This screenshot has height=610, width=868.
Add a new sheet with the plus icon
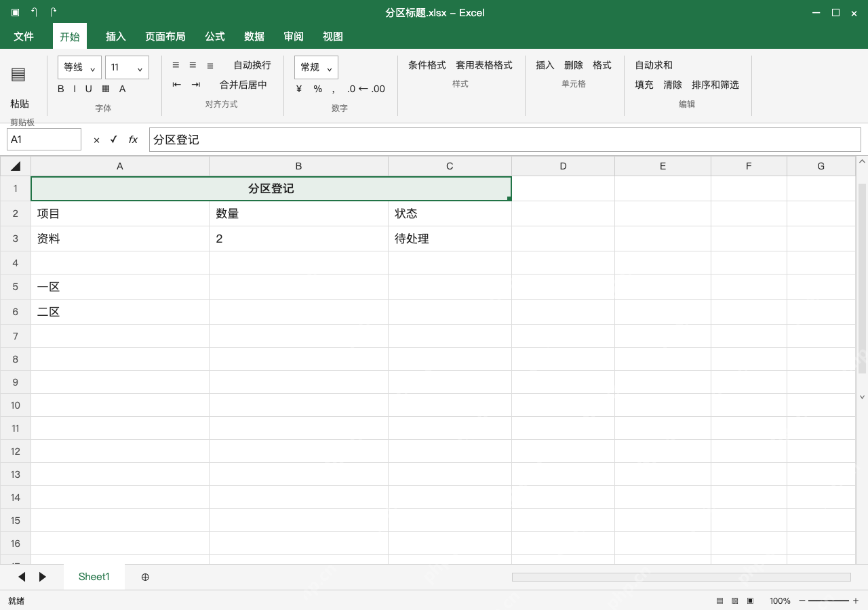tap(145, 577)
